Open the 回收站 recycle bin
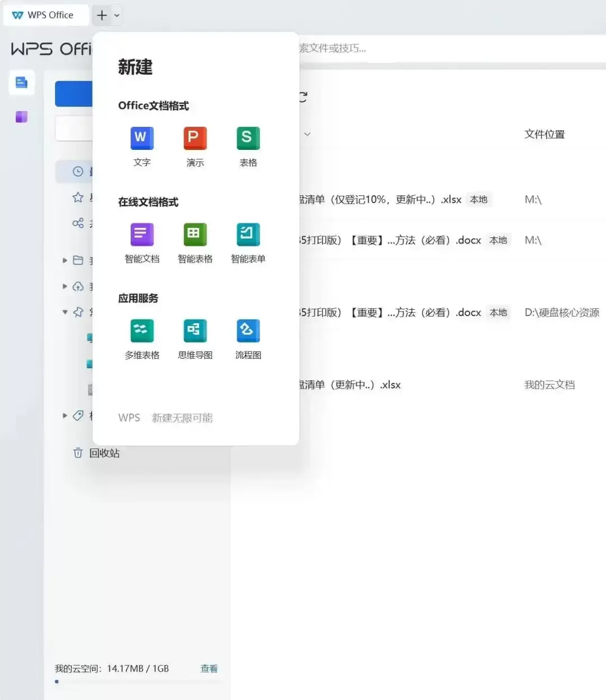606x700 pixels. coord(97,453)
